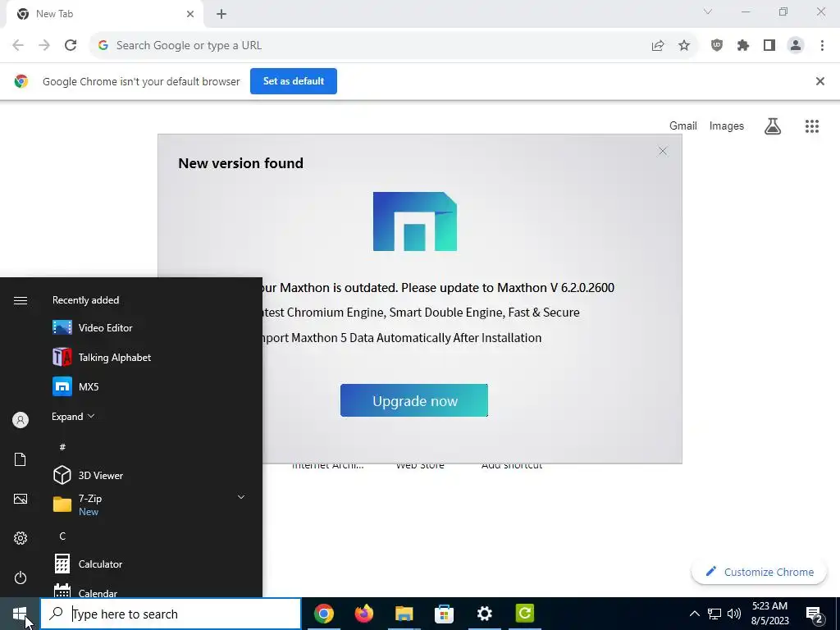Show hidden system tray icons
Screen dimensions: 840x630
tap(694, 614)
